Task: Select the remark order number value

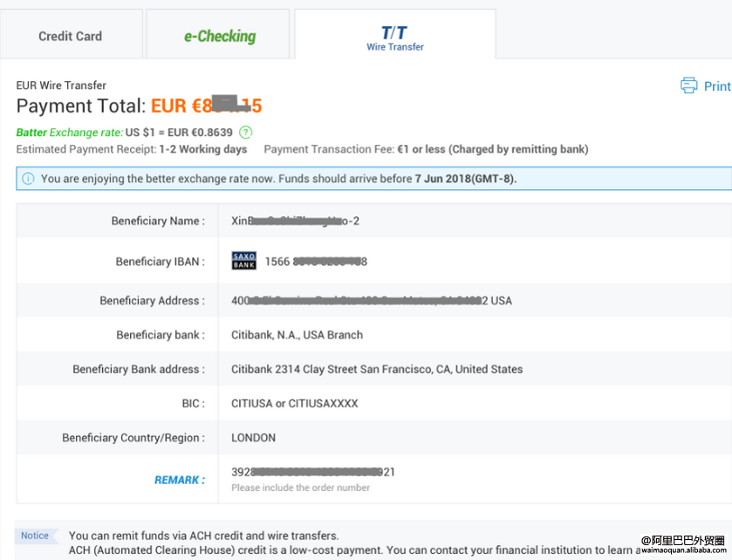Action: (x=313, y=472)
